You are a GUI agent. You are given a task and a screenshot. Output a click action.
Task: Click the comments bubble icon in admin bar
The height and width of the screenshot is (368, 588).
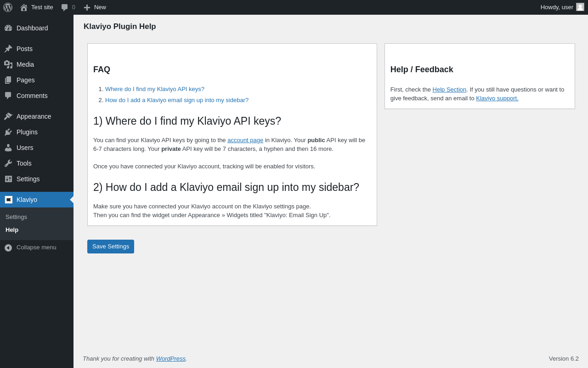point(65,7)
